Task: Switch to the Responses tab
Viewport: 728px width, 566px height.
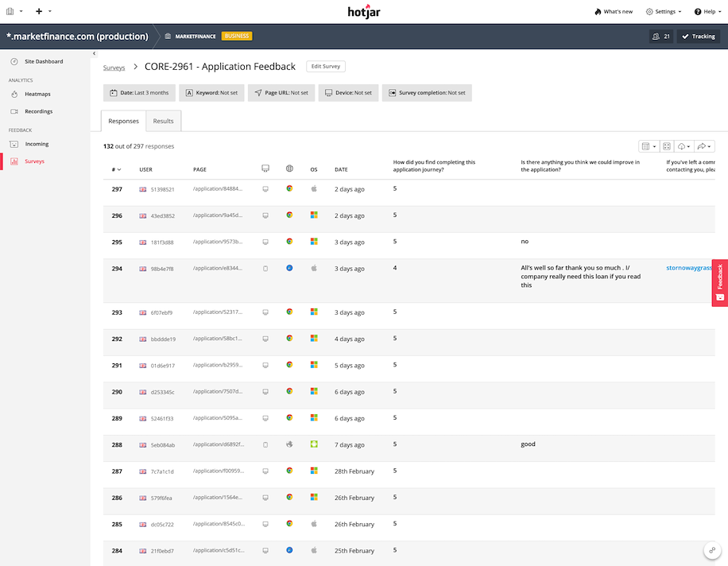Action: point(123,121)
